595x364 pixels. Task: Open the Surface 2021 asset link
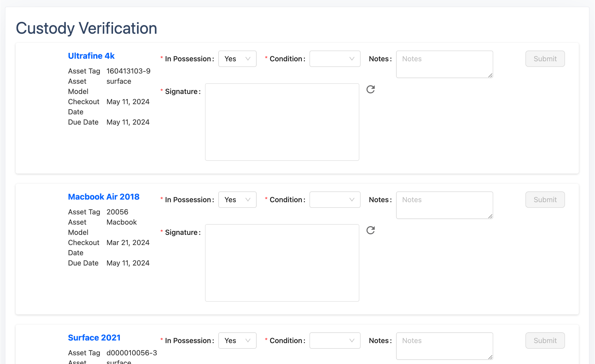94,338
